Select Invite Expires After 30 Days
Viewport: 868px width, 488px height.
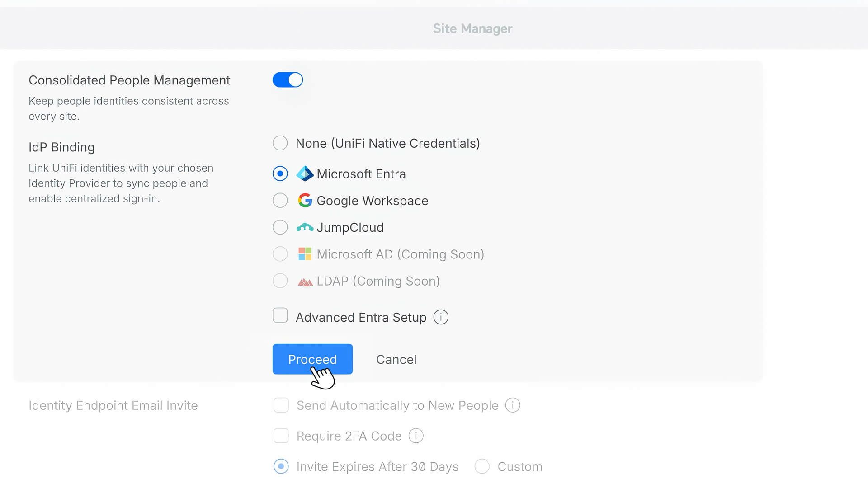tap(281, 466)
